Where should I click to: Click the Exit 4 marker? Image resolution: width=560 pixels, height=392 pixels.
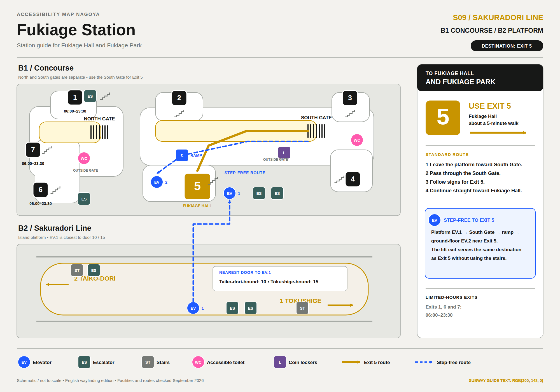coord(353,179)
